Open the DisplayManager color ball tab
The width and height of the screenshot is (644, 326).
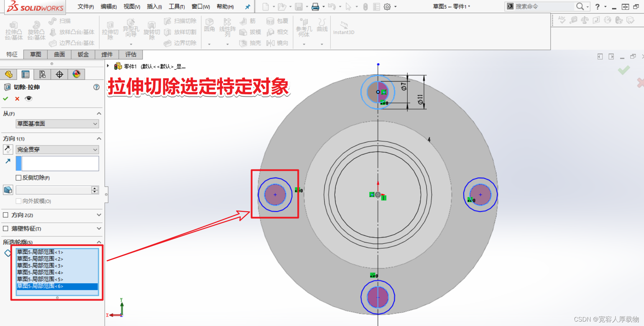(77, 74)
